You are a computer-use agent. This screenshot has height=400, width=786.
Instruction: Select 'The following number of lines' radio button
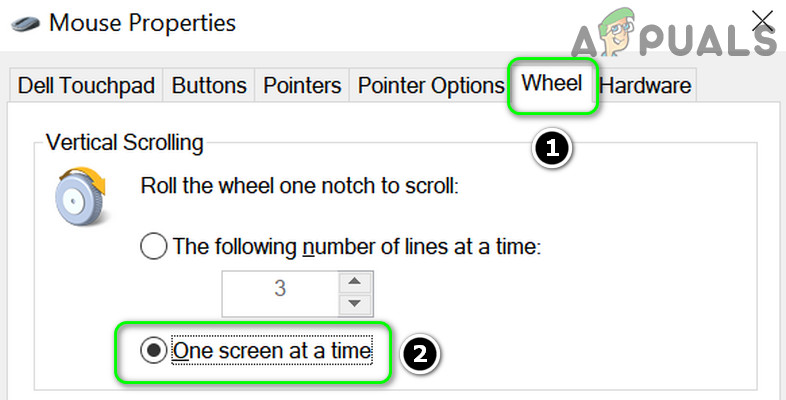[x=154, y=245]
